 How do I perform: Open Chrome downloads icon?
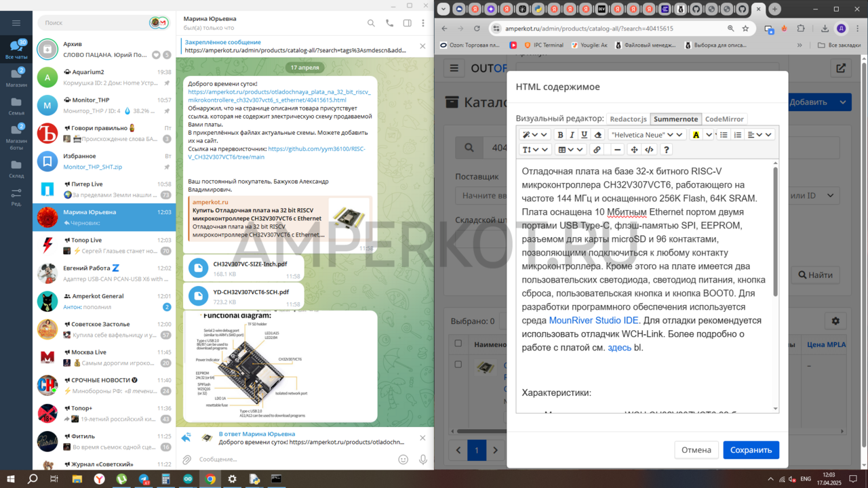click(x=824, y=28)
